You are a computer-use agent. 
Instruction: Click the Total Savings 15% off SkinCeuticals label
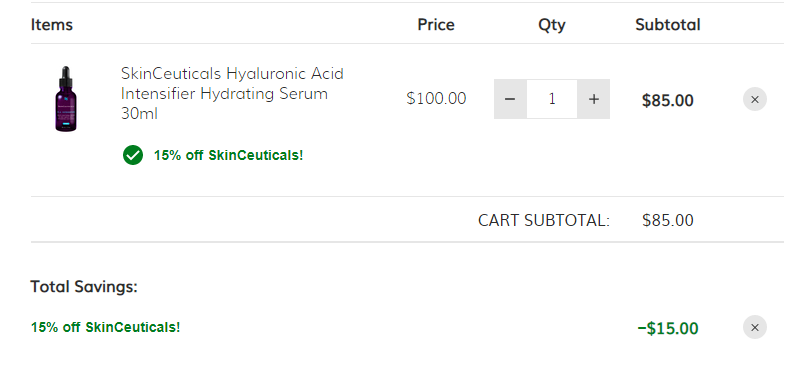tap(105, 327)
